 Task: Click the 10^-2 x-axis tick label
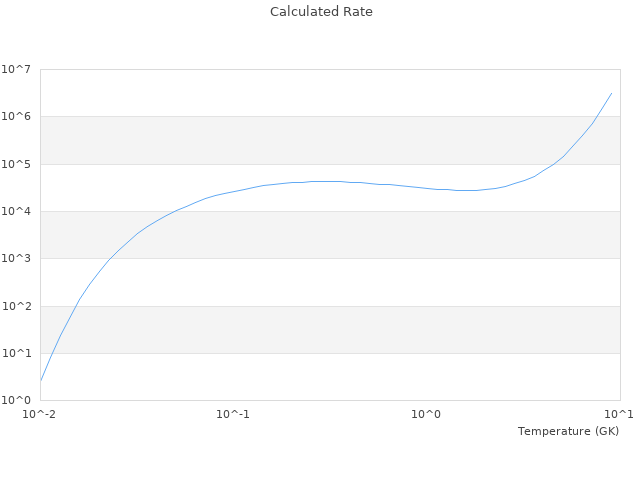40,414
